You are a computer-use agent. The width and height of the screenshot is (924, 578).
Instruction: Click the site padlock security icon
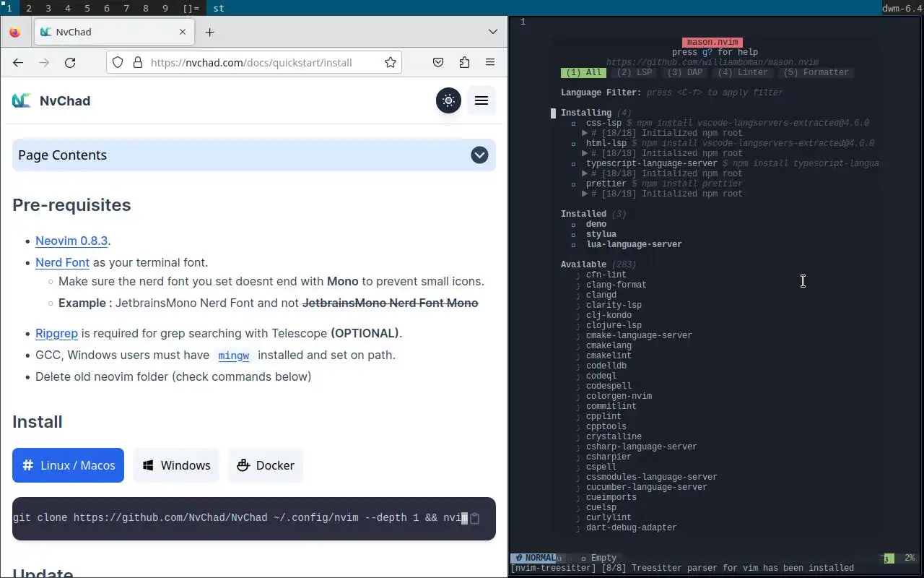(x=137, y=62)
